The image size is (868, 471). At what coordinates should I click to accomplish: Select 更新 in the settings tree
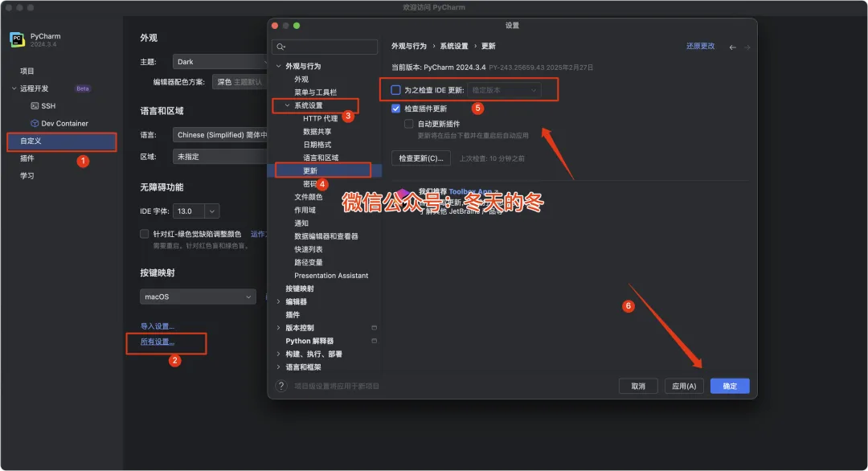click(325, 171)
